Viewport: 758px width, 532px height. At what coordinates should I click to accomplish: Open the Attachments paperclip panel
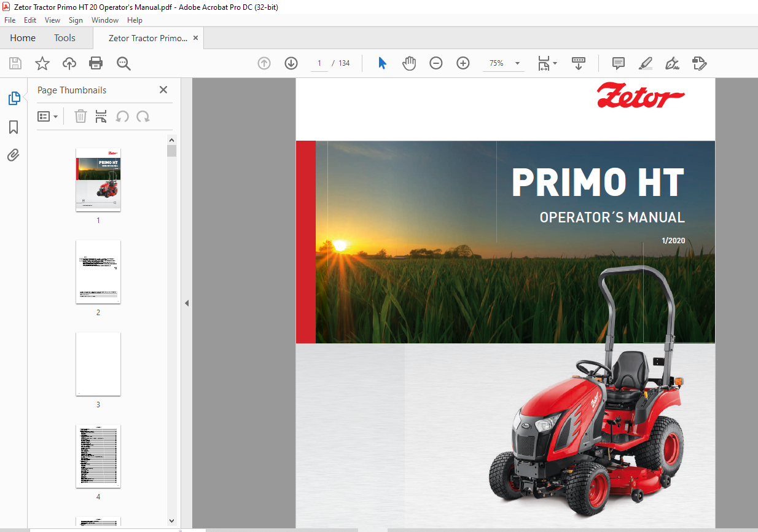click(x=14, y=155)
